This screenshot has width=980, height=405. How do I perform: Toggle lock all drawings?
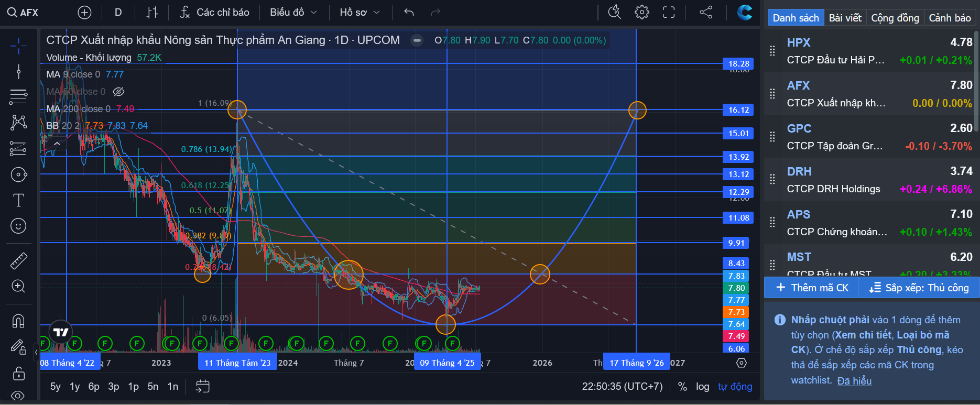pyautogui.click(x=18, y=373)
